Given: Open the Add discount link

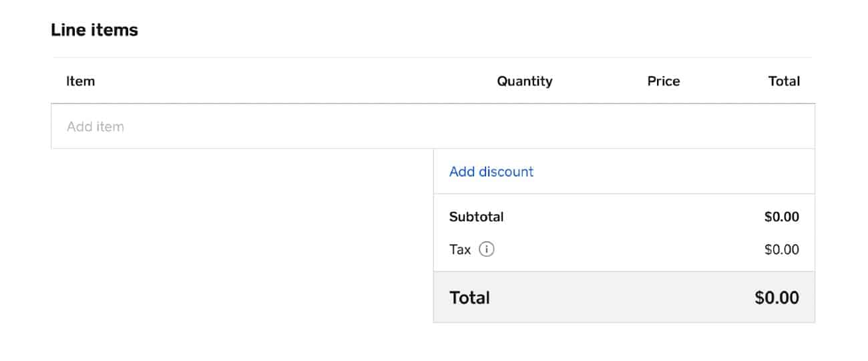Looking at the screenshot, I should coord(491,172).
